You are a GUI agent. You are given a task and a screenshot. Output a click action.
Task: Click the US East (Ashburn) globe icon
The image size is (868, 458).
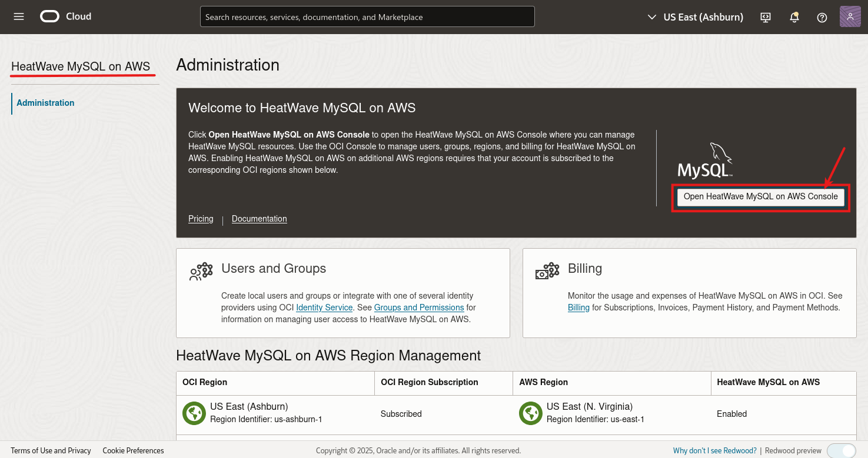194,413
